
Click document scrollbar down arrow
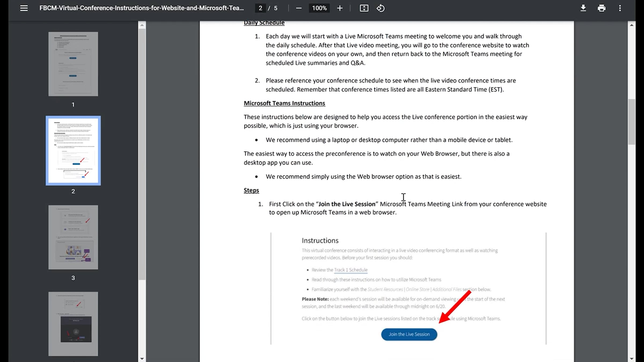click(x=632, y=359)
